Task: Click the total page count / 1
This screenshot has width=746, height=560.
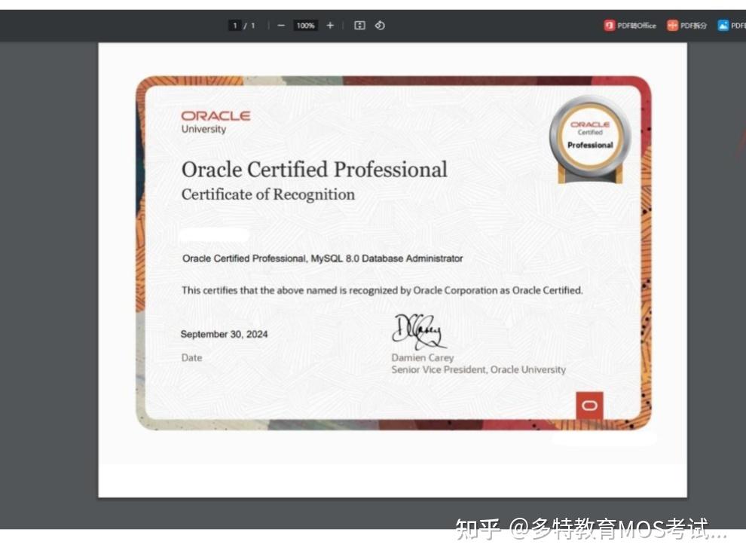Action: (x=251, y=25)
